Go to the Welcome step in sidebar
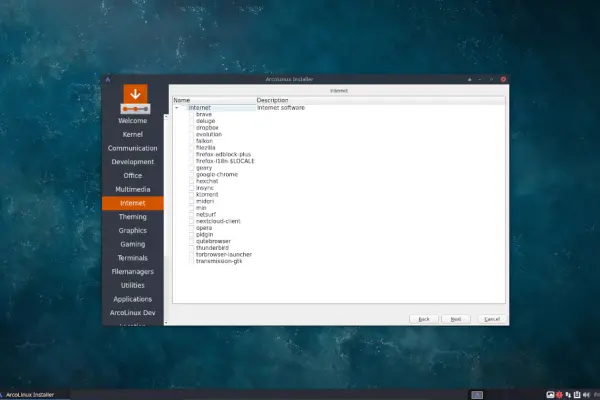This screenshot has width=600, height=400. pyautogui.click(x=133, y=121)
